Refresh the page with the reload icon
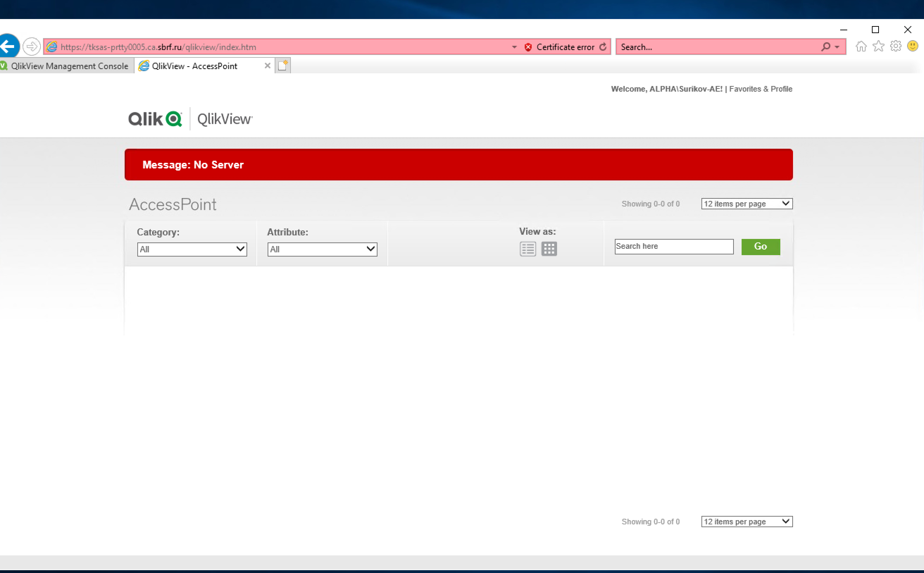 click(603, 47)
